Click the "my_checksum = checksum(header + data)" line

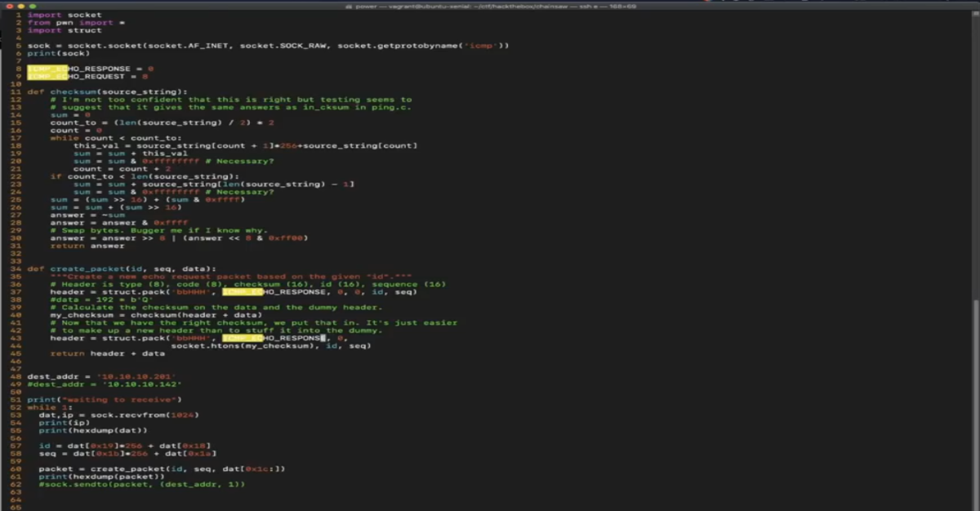coord(156,315)
